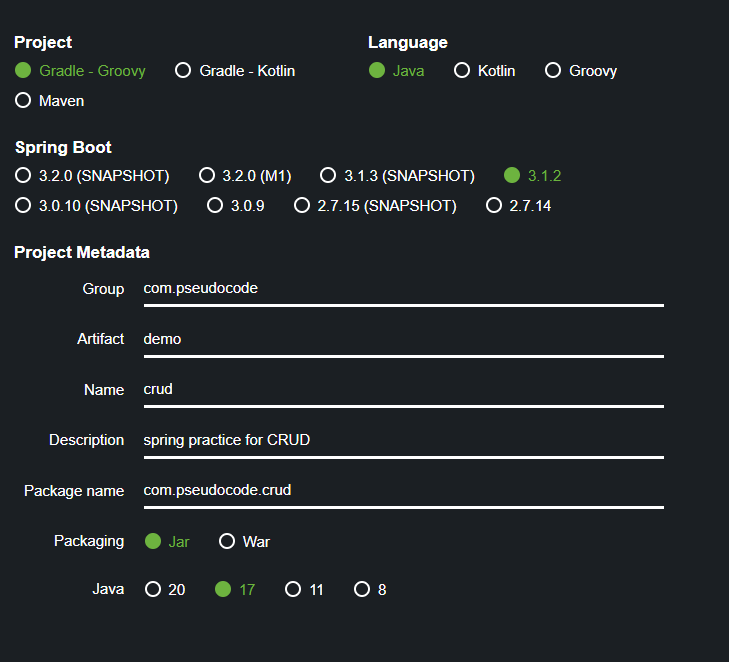This screenshot has width=729, height=662.
Task: Choose Java version 11
Action: click(304, 589)
